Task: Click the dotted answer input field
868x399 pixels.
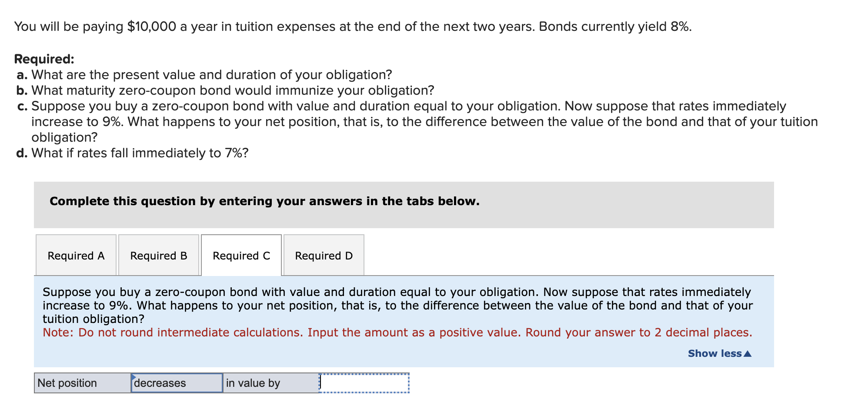Action: tap(364, 383)
